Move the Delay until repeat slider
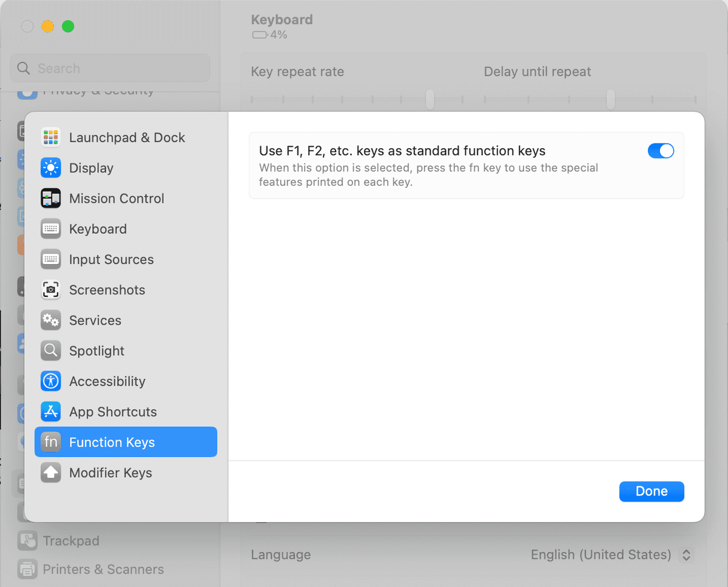 point(610,98)
